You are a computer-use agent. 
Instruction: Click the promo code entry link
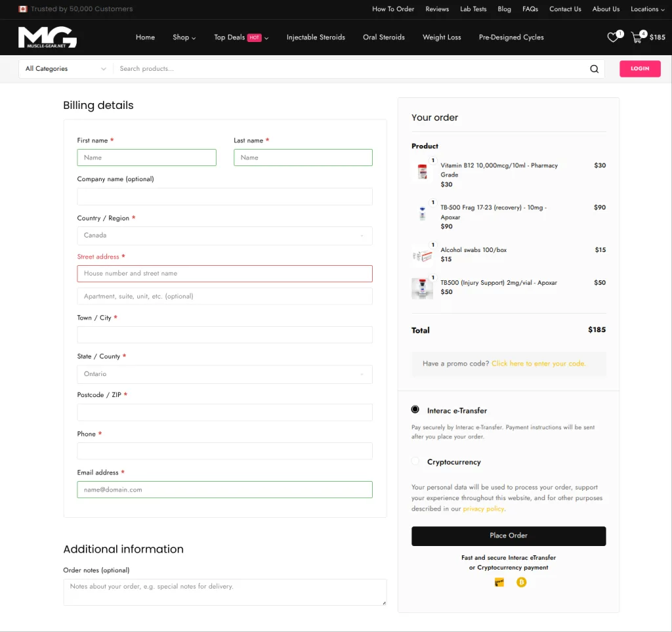[x=538, y=364]
